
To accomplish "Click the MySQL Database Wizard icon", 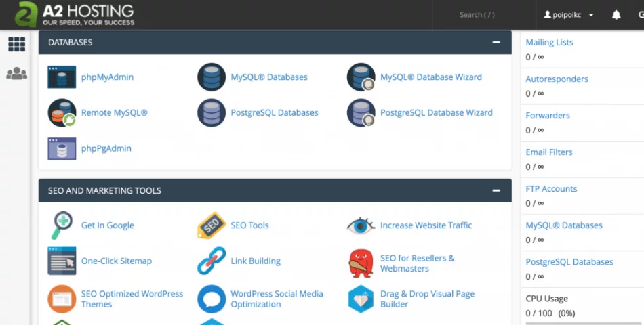I will [361, 77].
